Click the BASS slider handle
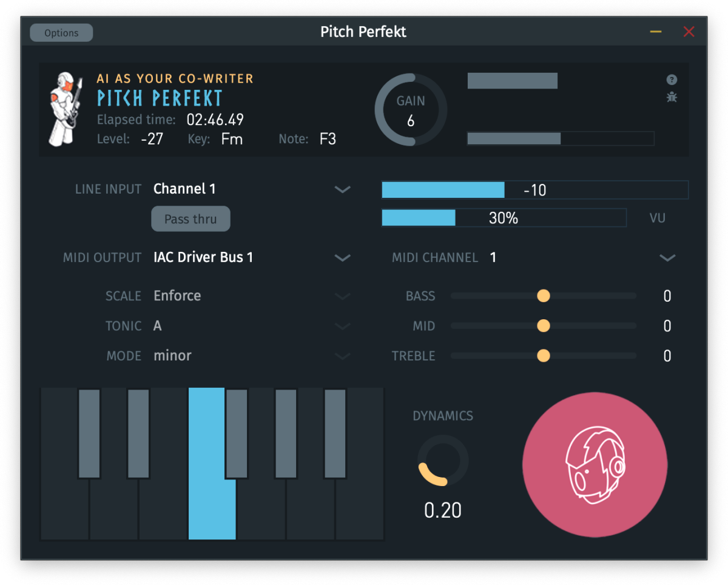 pyautogui.click(x=544, y=296)
